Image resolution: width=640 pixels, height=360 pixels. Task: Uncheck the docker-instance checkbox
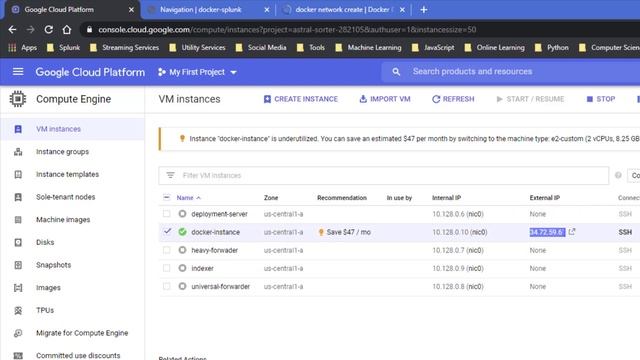[167, 231]
